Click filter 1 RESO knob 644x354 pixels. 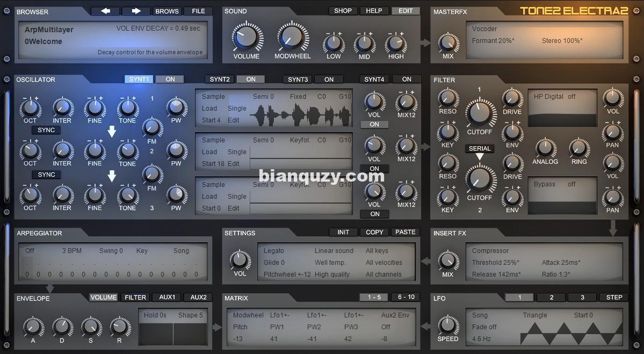click(447, 98)
